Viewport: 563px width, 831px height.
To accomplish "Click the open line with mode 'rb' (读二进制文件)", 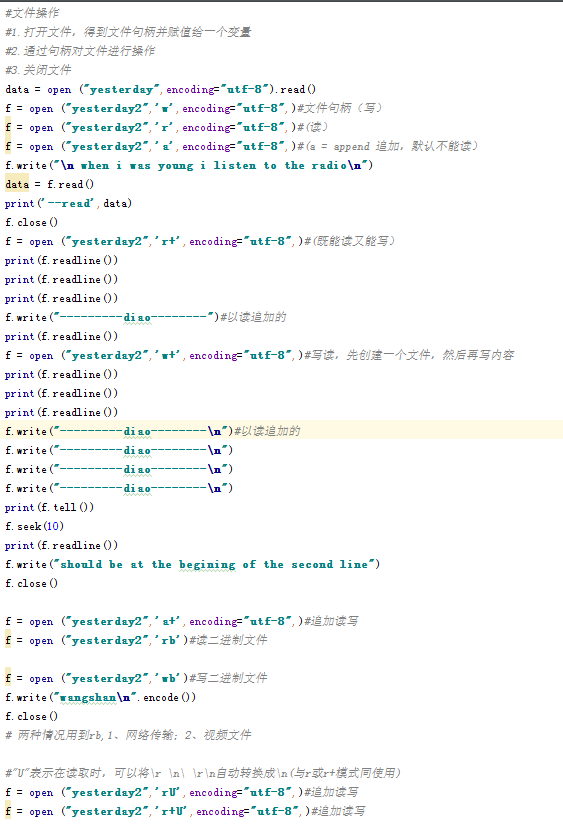I will (136, 640).
